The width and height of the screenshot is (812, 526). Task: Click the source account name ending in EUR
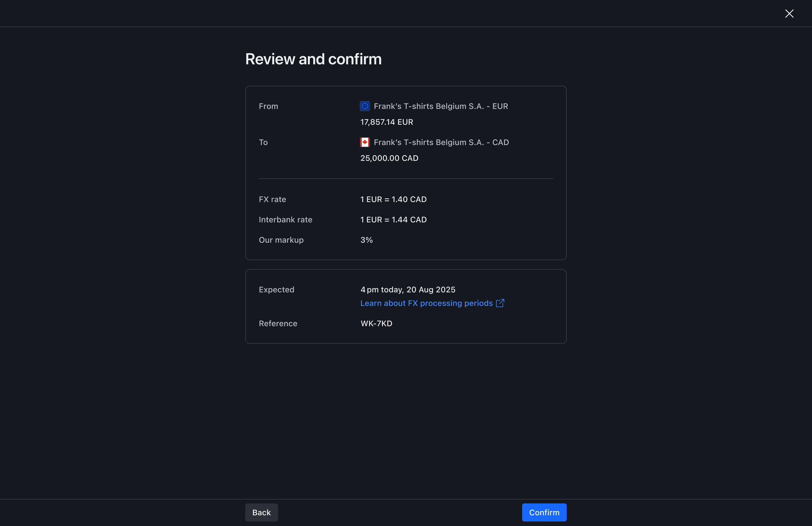point(441,106)
